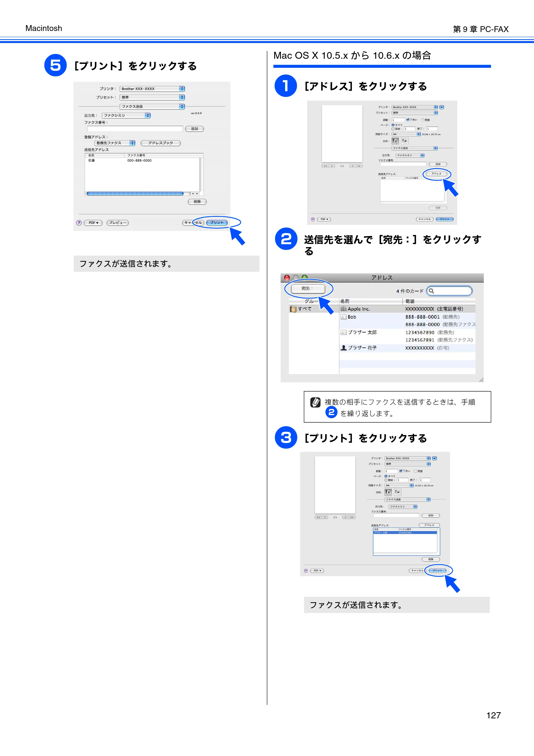Click the アドレス button above the empty recipient list
Viewport: 534px width, 756px height.
click(x=437, y=174)
